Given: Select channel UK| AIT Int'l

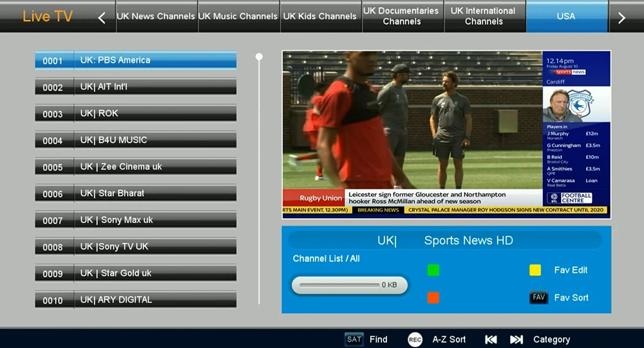Looking at the screenshot, I should point(135,87).
